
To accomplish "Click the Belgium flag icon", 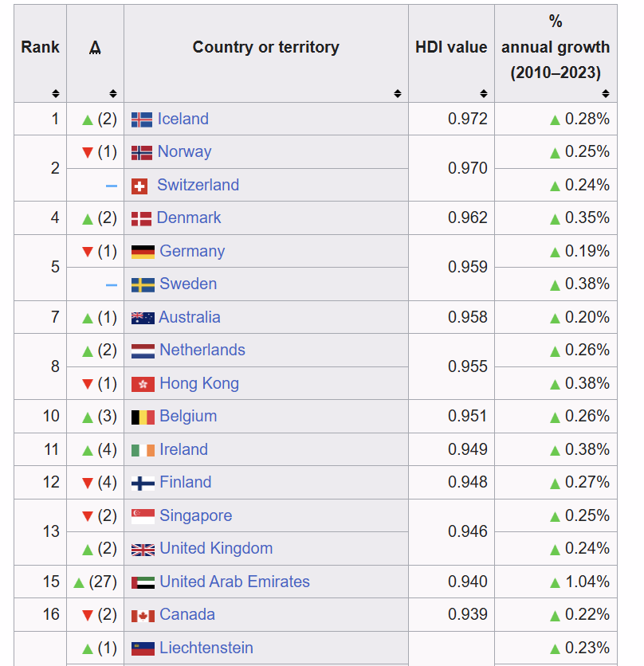I will pyautogui.click(x=143, y=417).
